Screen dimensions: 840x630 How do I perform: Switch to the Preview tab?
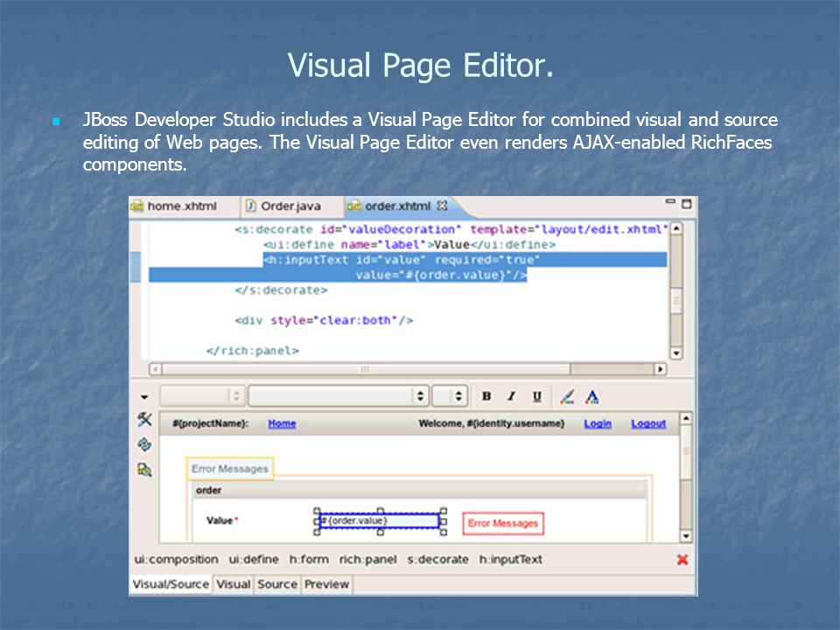pos(326,584)
